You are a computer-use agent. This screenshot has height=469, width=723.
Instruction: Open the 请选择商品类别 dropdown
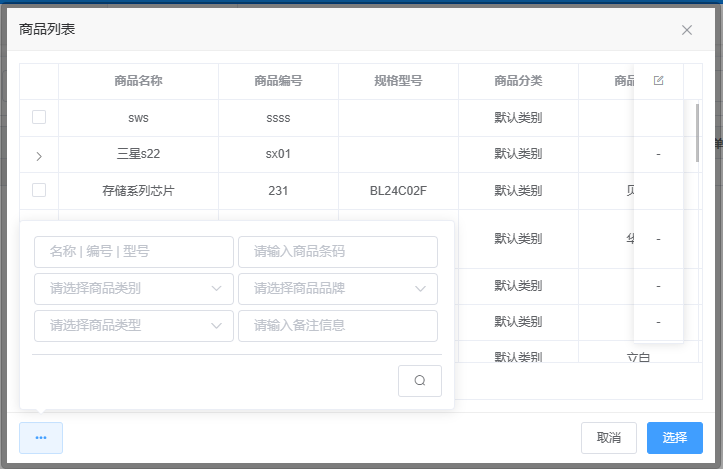[x=134, y=289]
